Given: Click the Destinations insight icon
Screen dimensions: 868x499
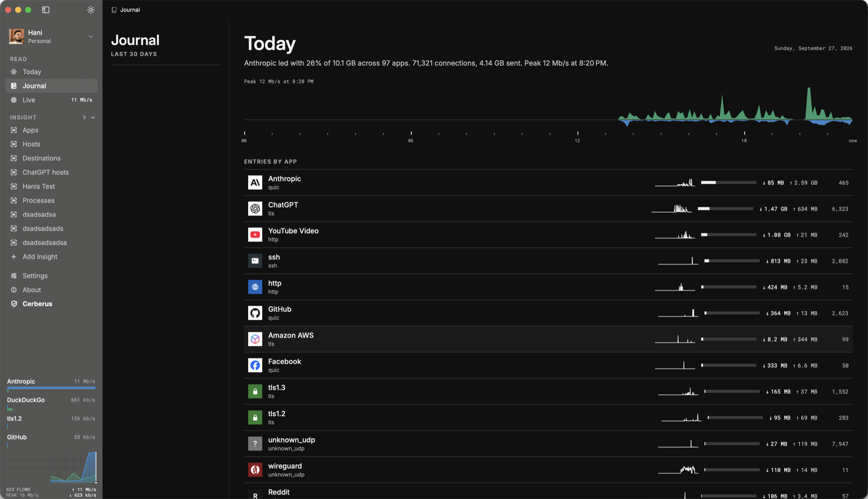Looking at the screenshot, I should pos(14,158).
